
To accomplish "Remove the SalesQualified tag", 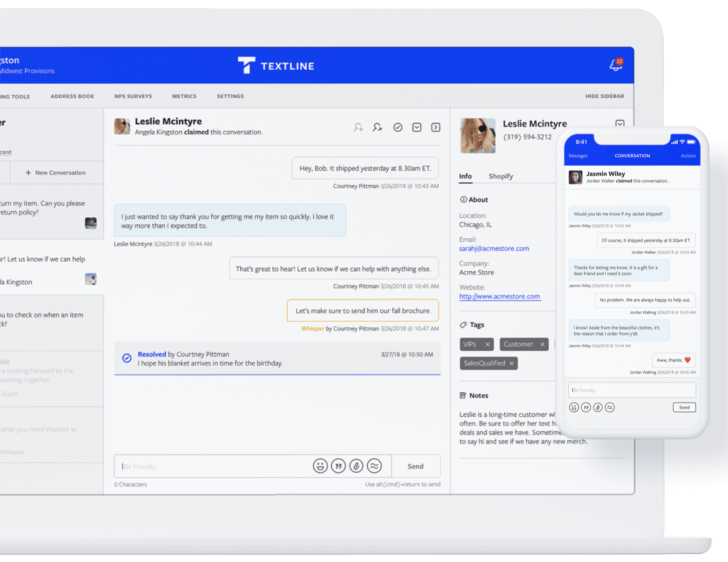I will click(512, 363).
